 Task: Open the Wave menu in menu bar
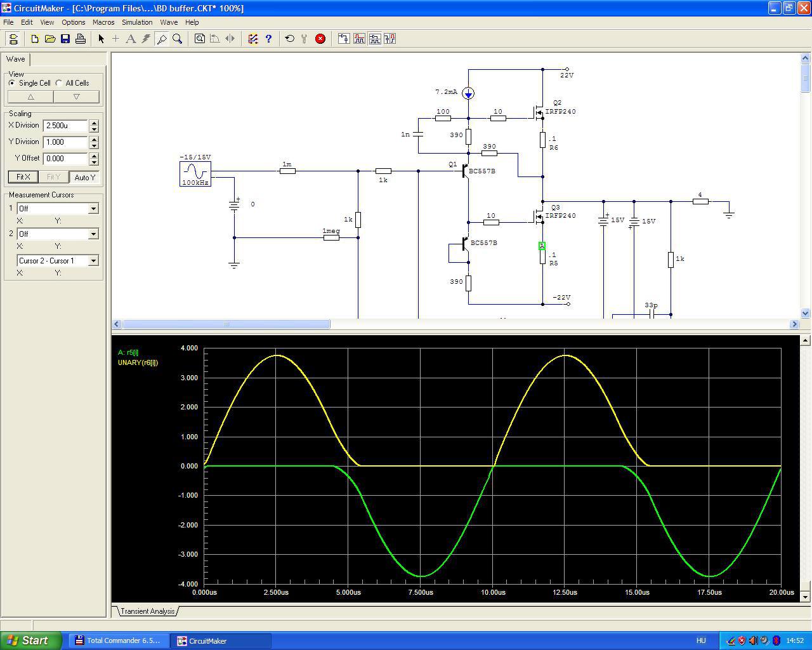(169, 22)
